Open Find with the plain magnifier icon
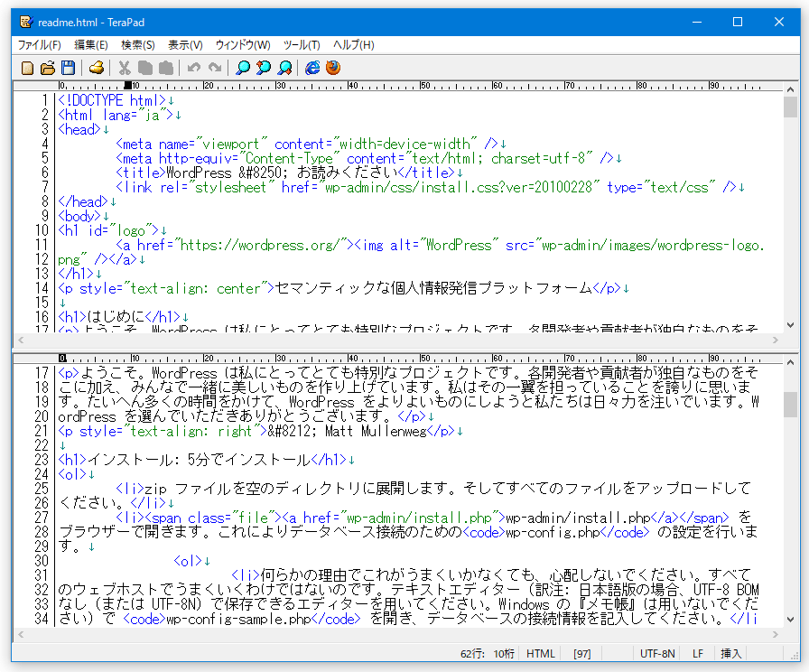The height and width of the screenshot is (672, 809). click(243, 68)
